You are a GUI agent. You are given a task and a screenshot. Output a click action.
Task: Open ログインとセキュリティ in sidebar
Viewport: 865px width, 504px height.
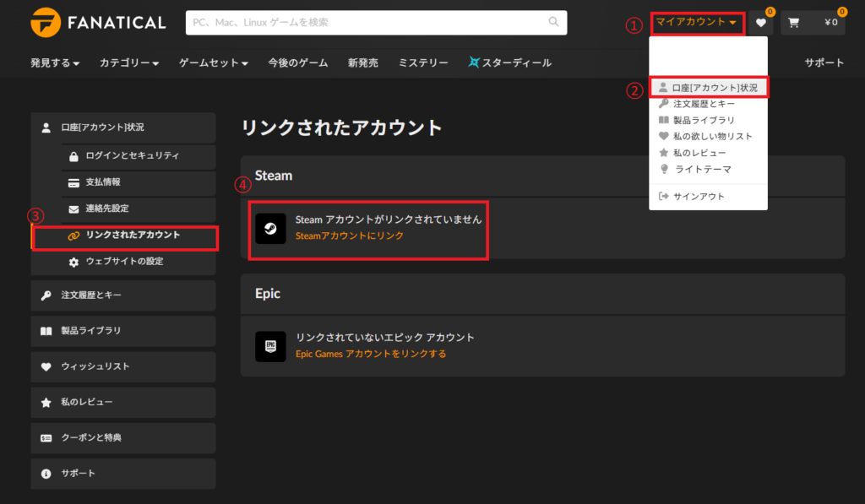tap(139, 157)
